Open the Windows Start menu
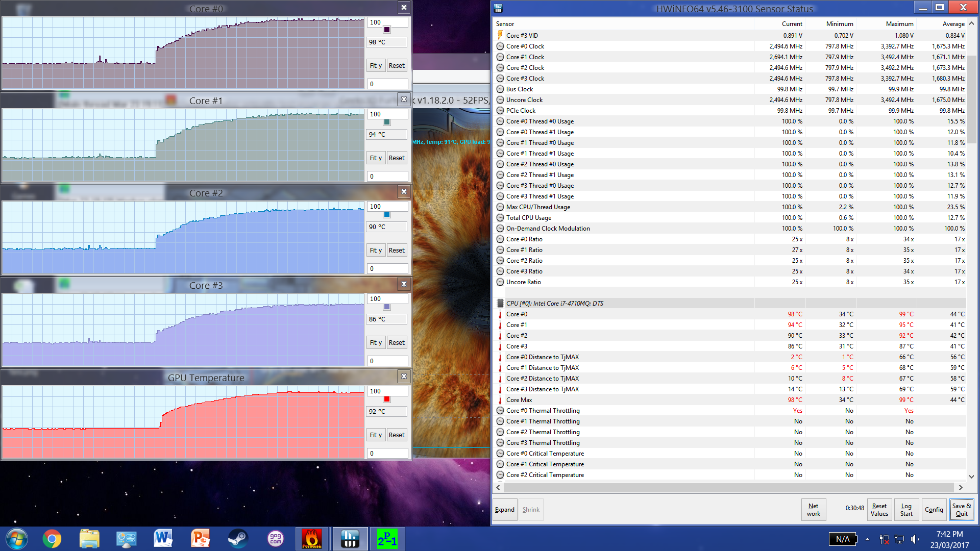This screenshot has width=980, height=551. (x=16, y=539)
